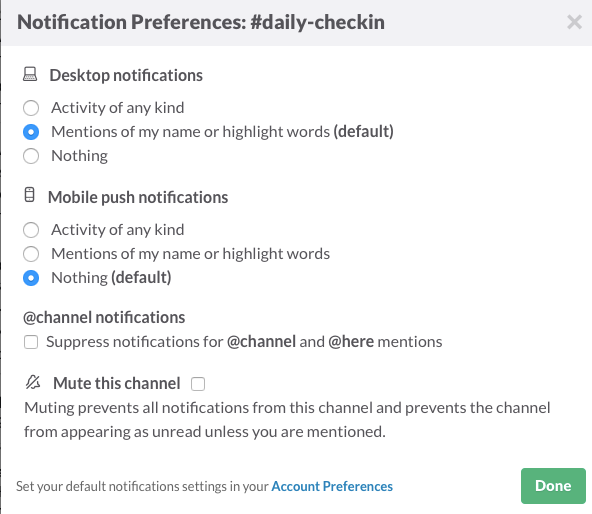
Task: Select desktop 'Nothing' radio option
Action: 31,156
